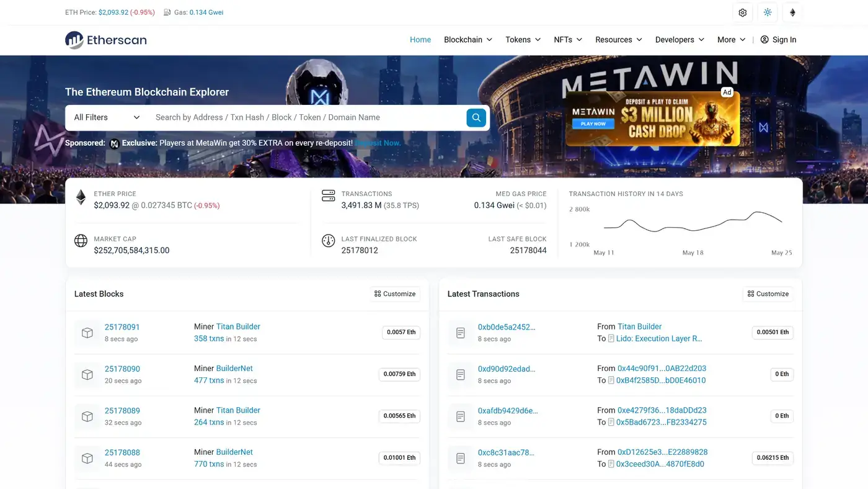Click cube icon for block 25178090

[x=87, y=375]
